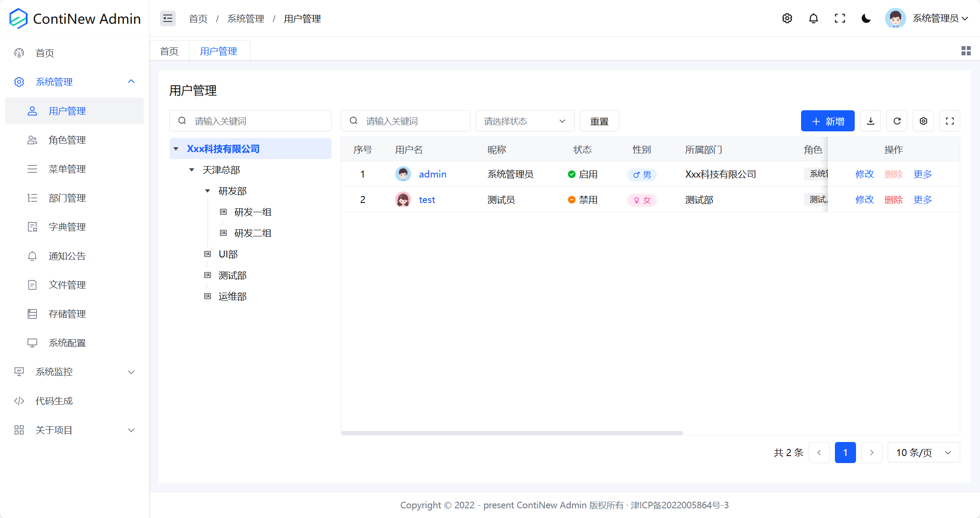This screenshot has height=518, width=980.
Task: Expand the 系统监控 sidebar menu
Action: tap(74, 372)
